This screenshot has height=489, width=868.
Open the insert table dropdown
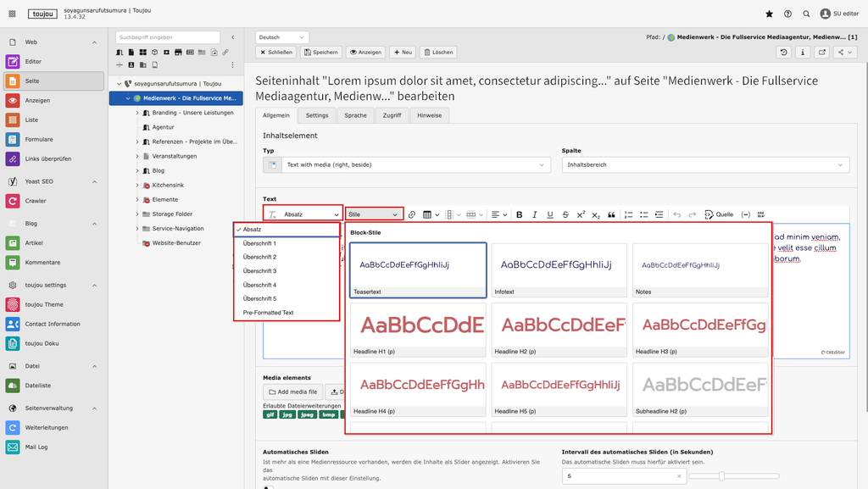(431, 214)
